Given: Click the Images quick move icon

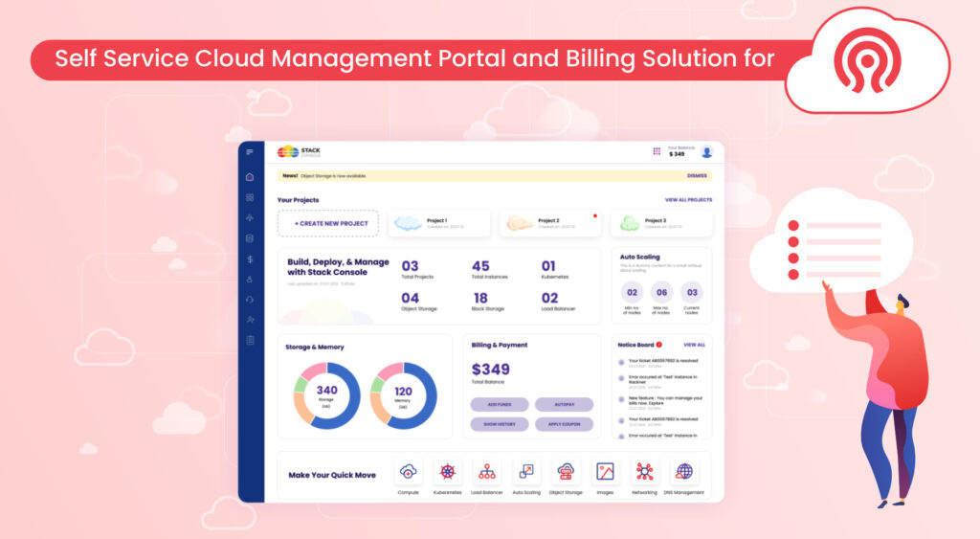Looking at the screenshot, I should tap(605, 471).
